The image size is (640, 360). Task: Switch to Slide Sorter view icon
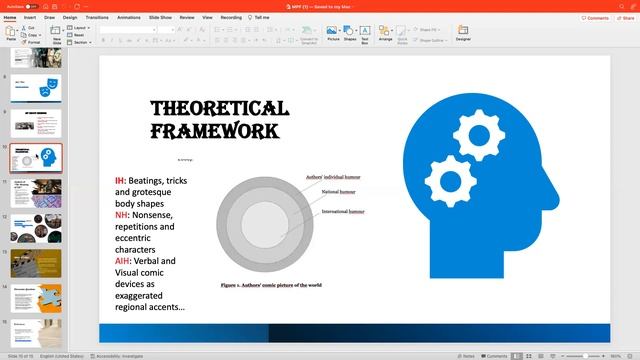529,356
